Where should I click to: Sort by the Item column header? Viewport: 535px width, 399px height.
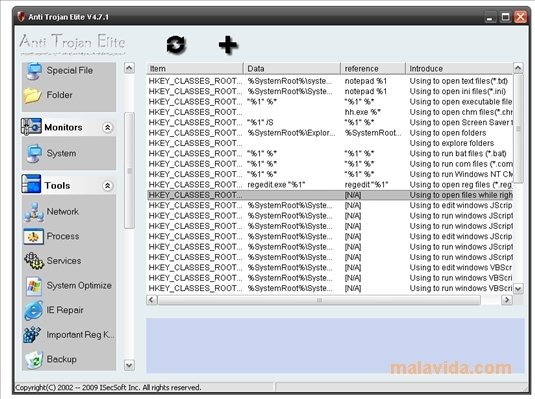(x=195, y=69)
